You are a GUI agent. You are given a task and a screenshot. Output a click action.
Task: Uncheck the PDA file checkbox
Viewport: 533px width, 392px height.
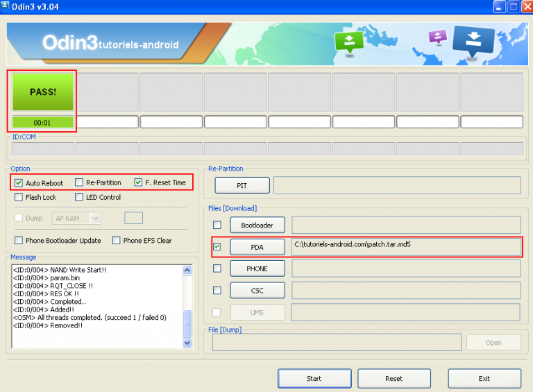pyautogui.click(x=217, y=246)
